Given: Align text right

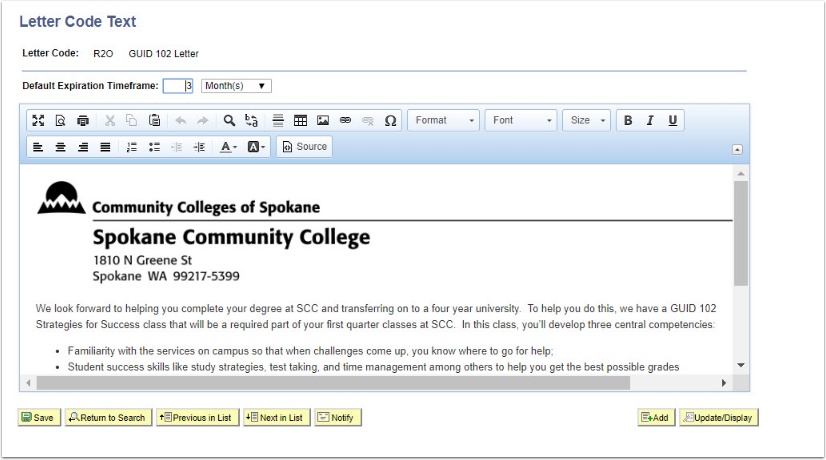Looking at the screenshot, I should tap(83, 147).
